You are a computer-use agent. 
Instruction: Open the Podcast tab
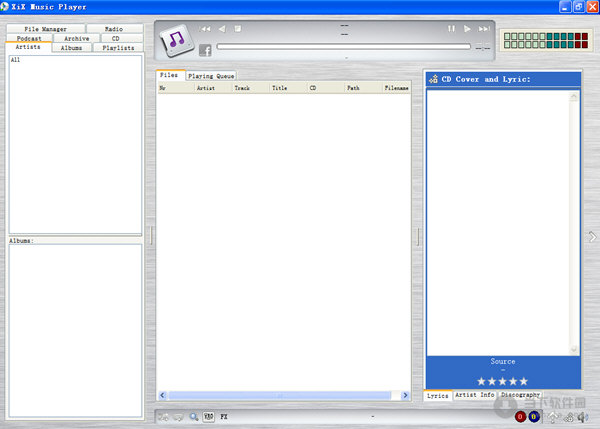tap(29, 38)
